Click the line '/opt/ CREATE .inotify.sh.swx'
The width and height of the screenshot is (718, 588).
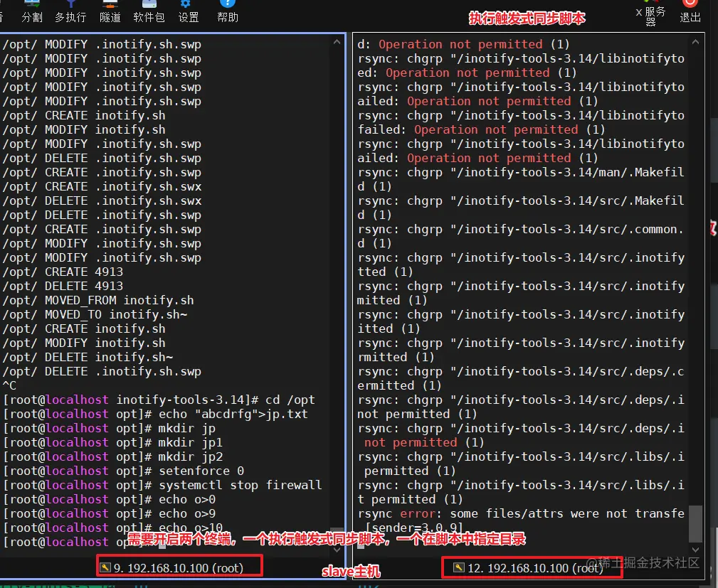click(102, 187)
